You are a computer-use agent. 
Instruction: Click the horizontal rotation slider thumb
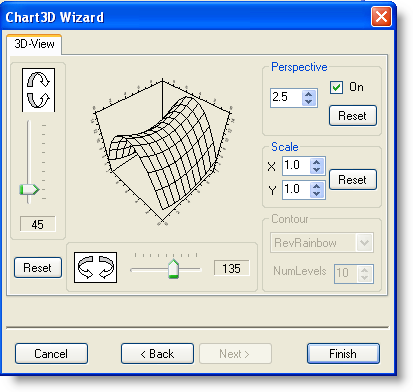coord(173,268)
